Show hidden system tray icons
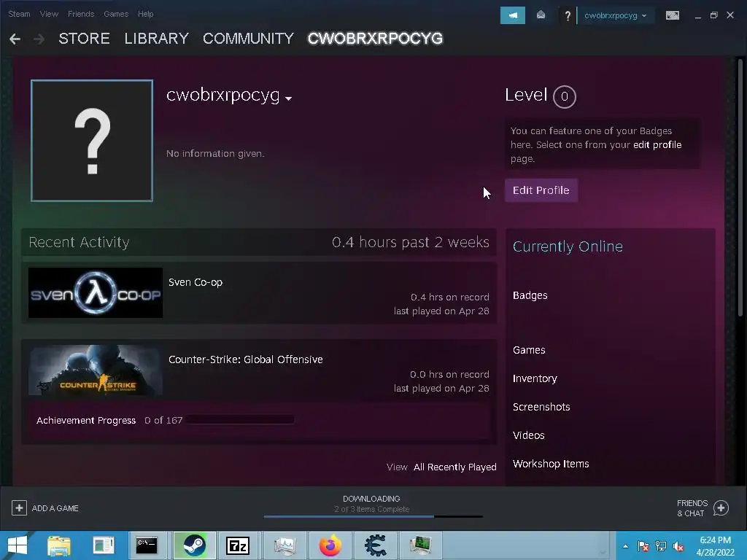Image resolution: width=747 pixels, height=560 pixels. (625, 546)
